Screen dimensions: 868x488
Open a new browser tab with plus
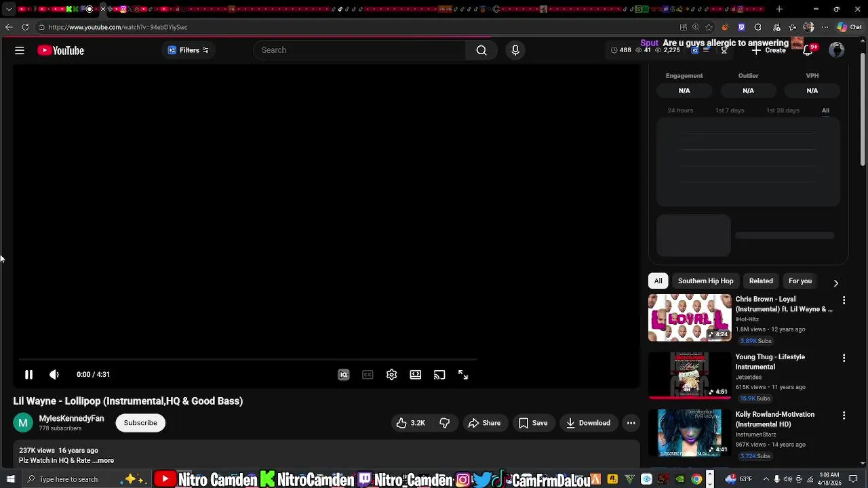[x=779, y=9]
